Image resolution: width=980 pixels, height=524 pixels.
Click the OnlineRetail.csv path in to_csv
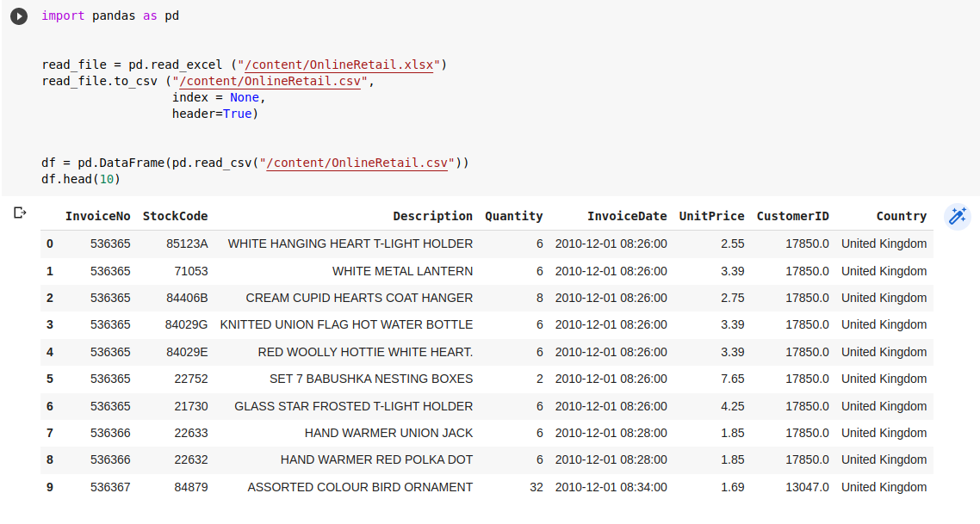(x=271, y=82)
